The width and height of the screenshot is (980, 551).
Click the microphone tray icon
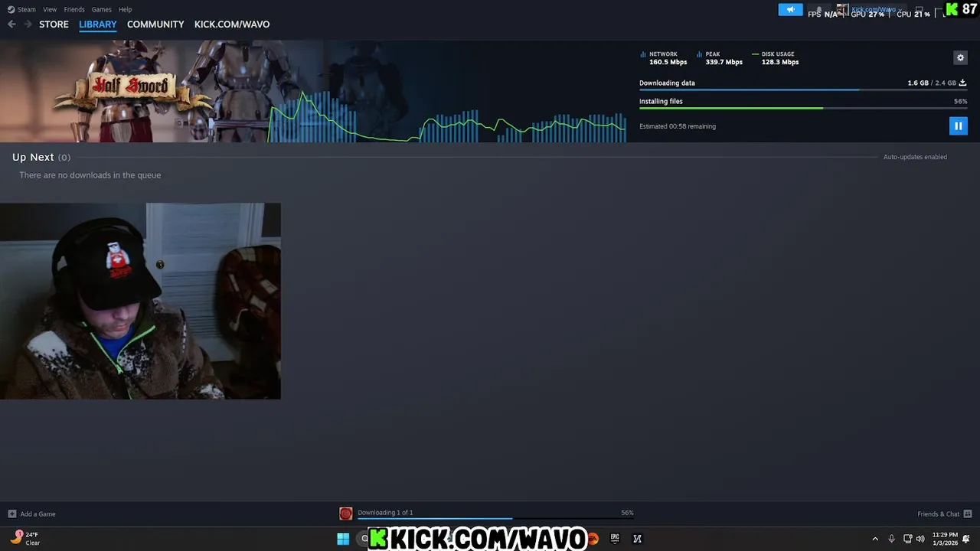(891, 539)
